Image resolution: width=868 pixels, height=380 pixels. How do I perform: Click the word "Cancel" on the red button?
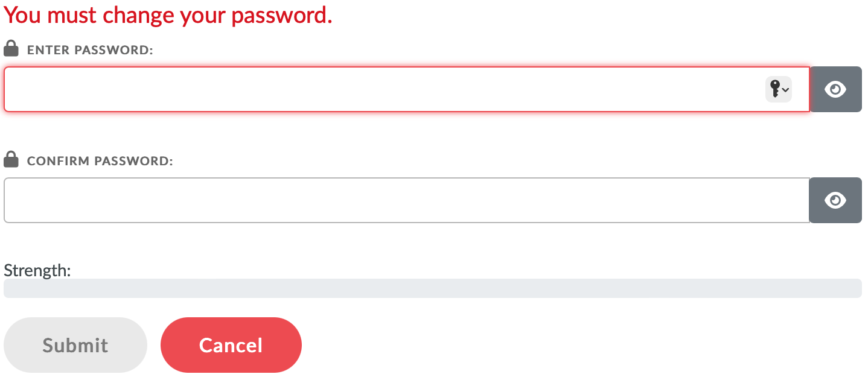[x=231, y=345]
